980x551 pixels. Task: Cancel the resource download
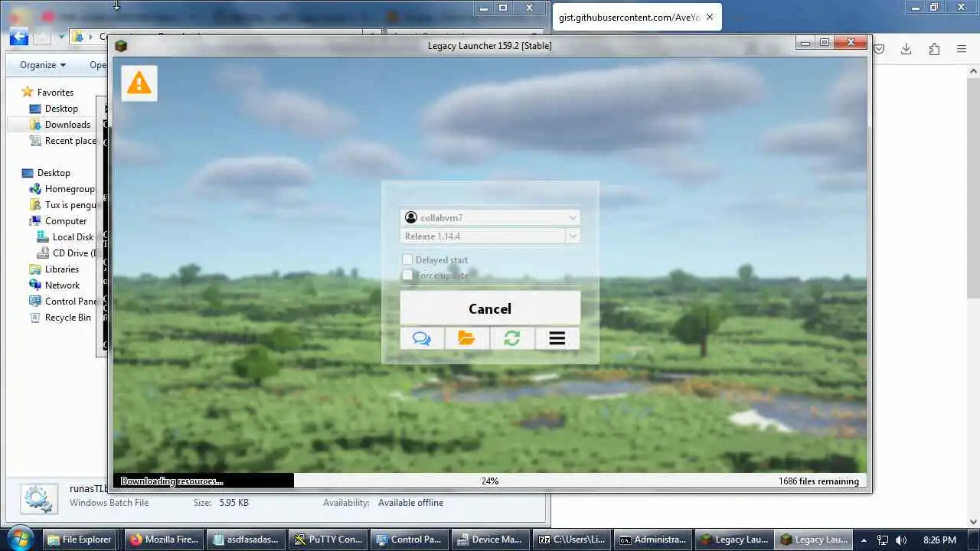point(490,308)
